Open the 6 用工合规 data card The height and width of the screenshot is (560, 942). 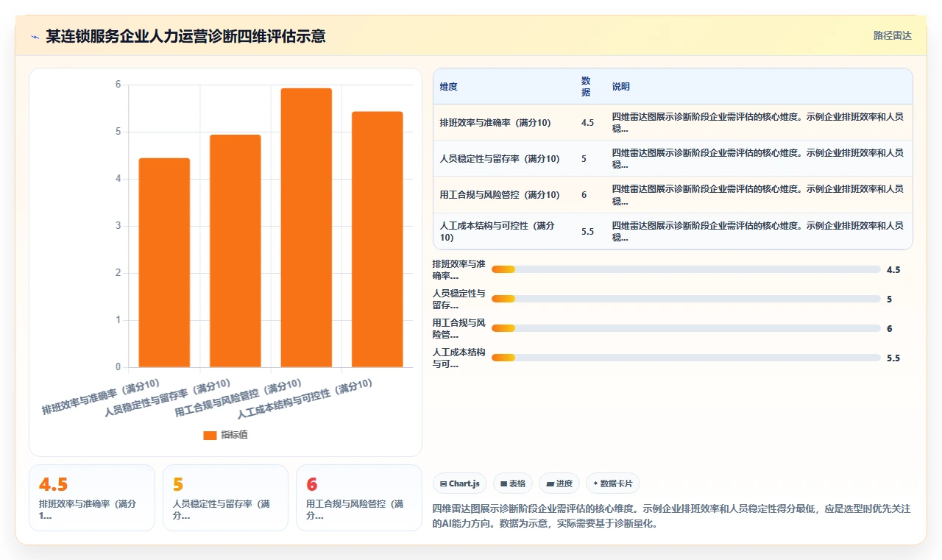pos(359,497)
